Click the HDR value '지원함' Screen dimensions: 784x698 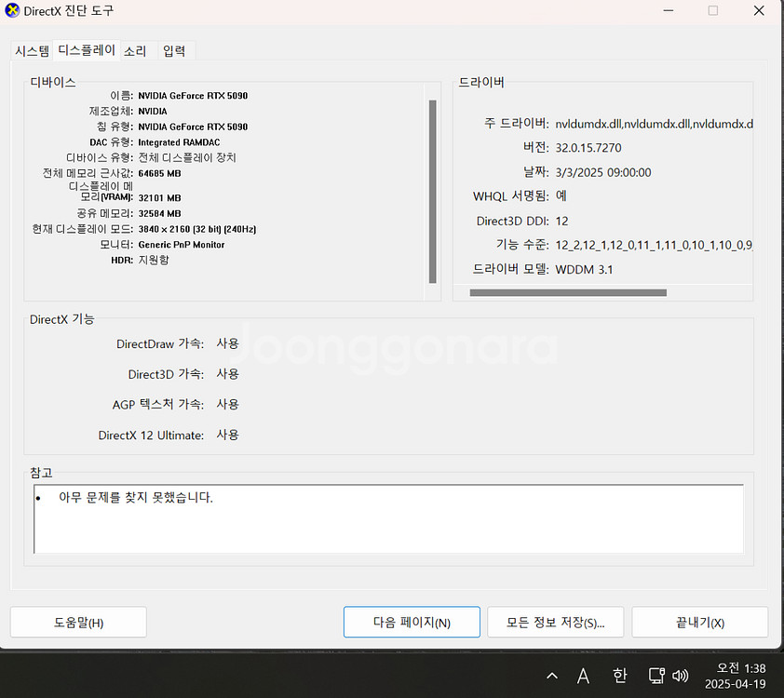154,260
